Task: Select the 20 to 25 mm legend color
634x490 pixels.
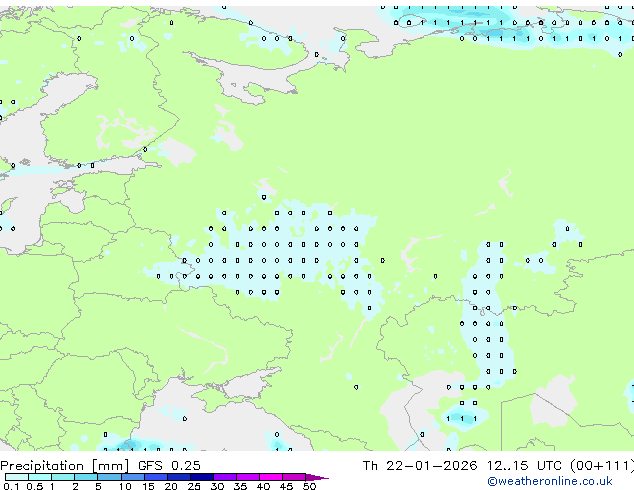Action: [179, 477]
